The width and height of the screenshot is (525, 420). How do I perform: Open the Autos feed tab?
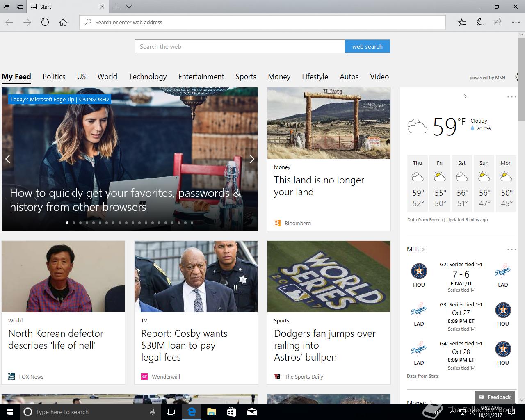pos(349,77)
